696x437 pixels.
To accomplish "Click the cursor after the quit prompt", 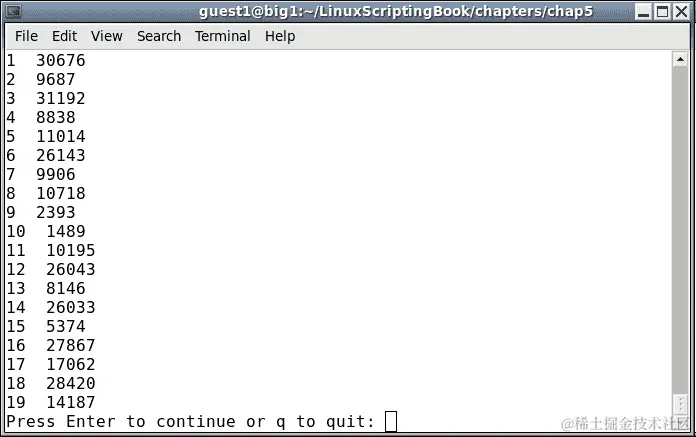I will pos(391,421).
